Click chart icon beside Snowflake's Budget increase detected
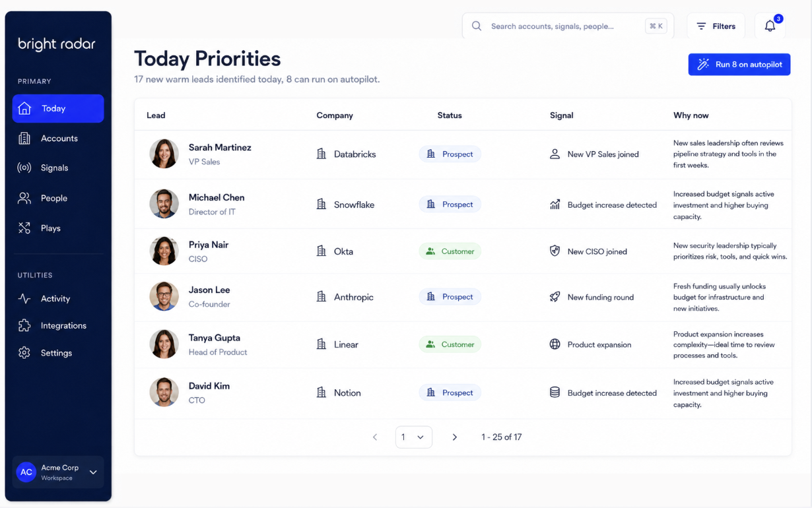This screenshot has width=812, height=508. [555, 205]
